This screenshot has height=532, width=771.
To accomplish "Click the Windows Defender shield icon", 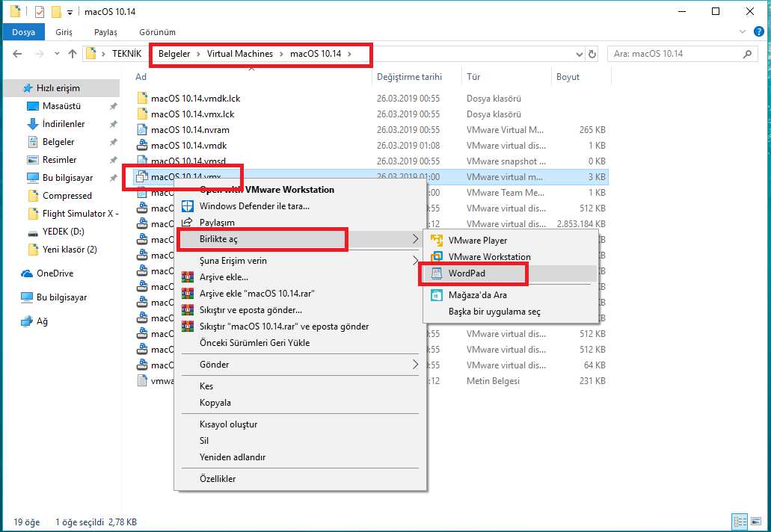I will tap(187, 206).
